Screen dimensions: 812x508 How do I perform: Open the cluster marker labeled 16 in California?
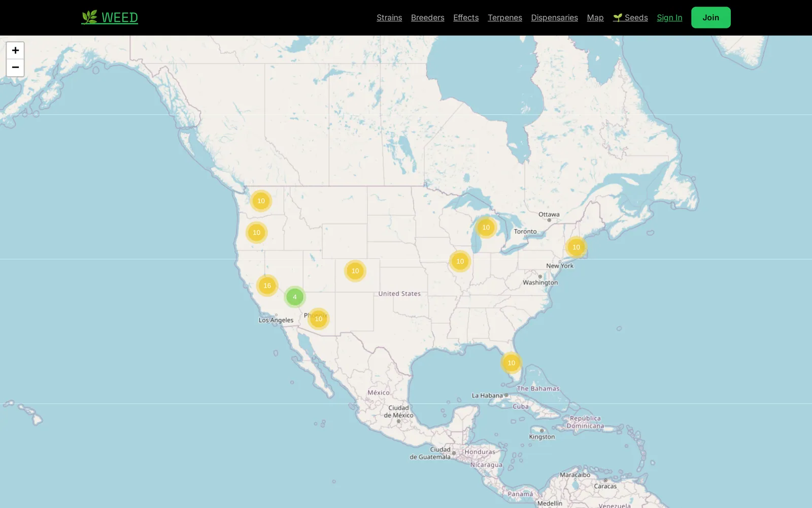pos(267,285)
